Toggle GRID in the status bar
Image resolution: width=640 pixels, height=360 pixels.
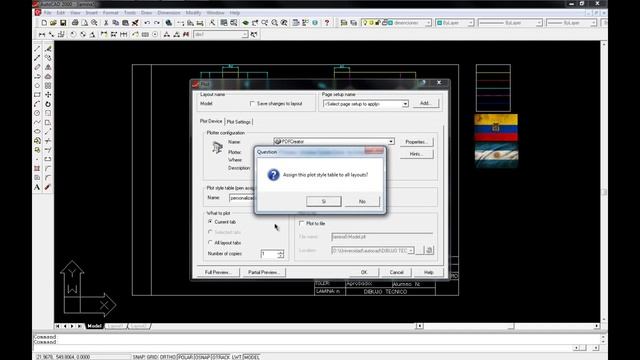(153, 357)
